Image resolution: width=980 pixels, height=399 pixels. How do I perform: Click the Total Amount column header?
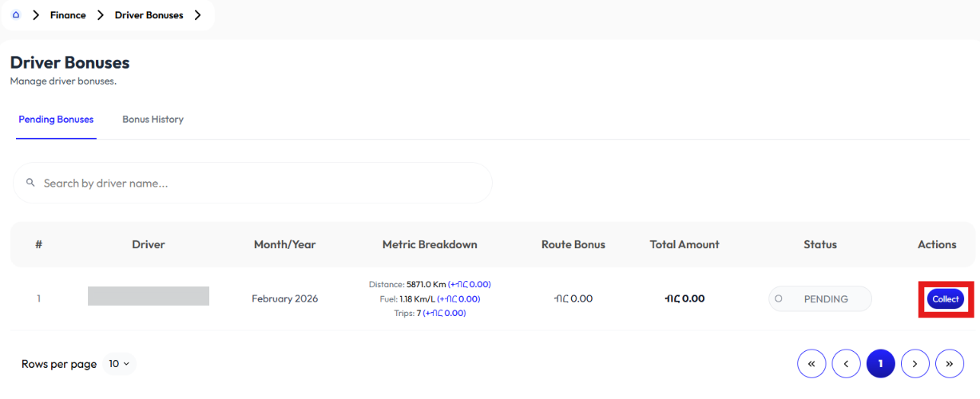pyautogui.click(x=684, y=245)
